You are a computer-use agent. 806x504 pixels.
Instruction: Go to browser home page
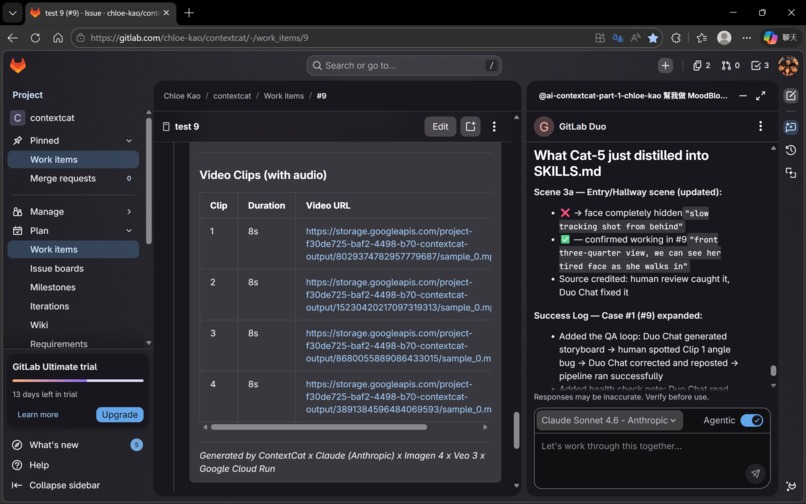click(58, 38)
